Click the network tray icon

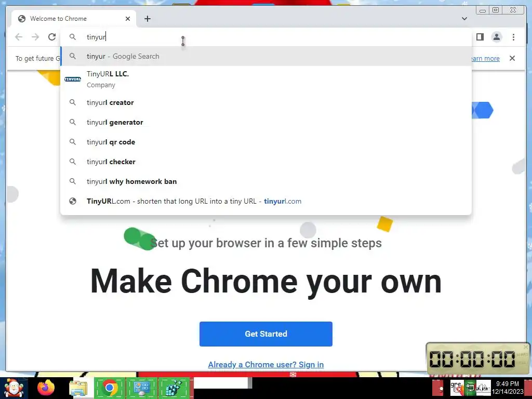[470, 388]
